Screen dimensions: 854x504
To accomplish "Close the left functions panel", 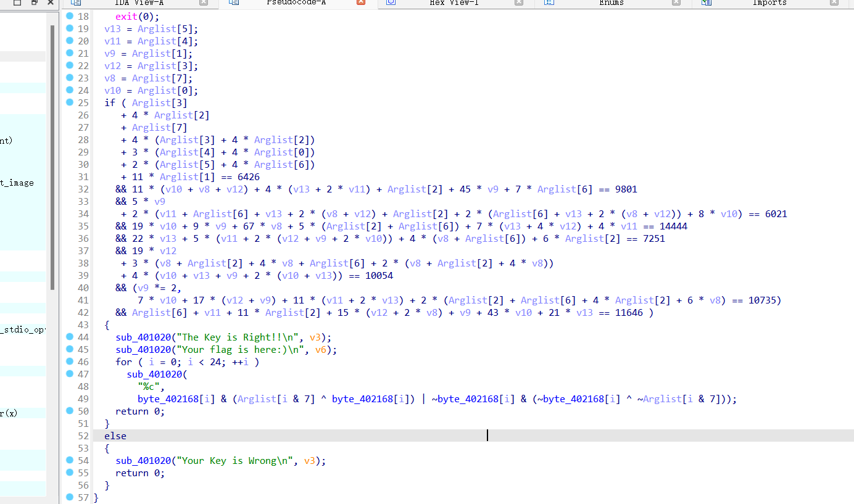I will click(x=51, y=2).
